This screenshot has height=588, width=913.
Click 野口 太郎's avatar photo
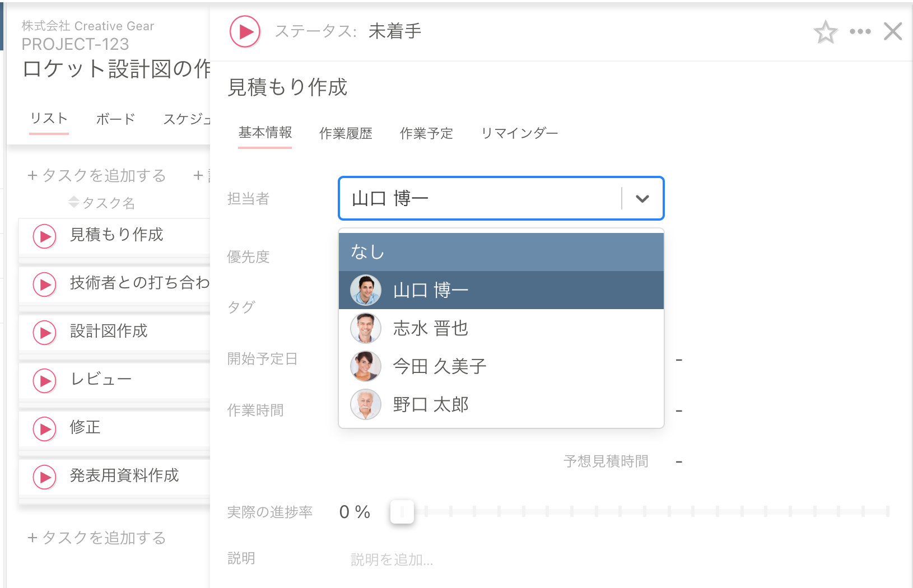pos(366,404)
